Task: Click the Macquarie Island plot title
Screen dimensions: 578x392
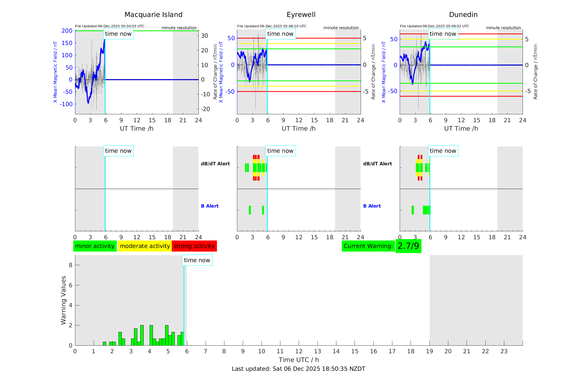Action: [x=153, y=15]
